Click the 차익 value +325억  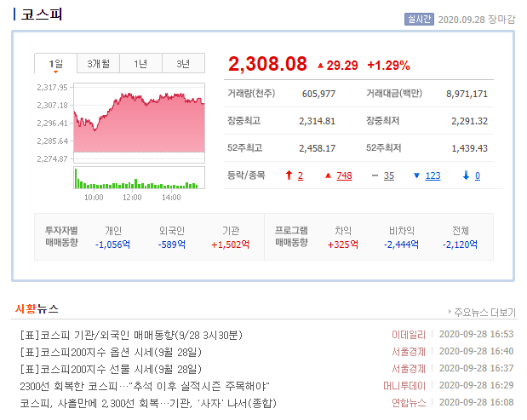click(343, 245)
